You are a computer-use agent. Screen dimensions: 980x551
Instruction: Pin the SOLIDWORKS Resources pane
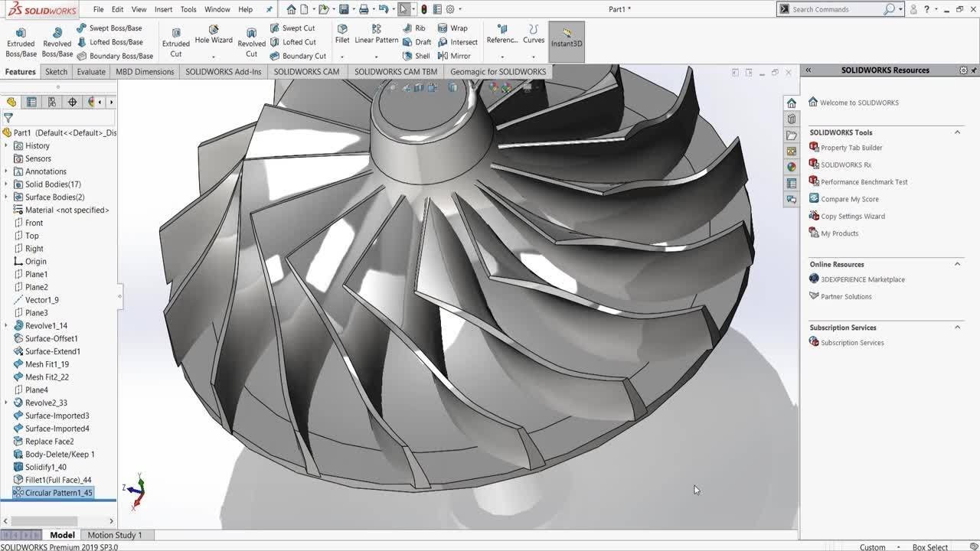pyautogui.click(x=974, y=70)
